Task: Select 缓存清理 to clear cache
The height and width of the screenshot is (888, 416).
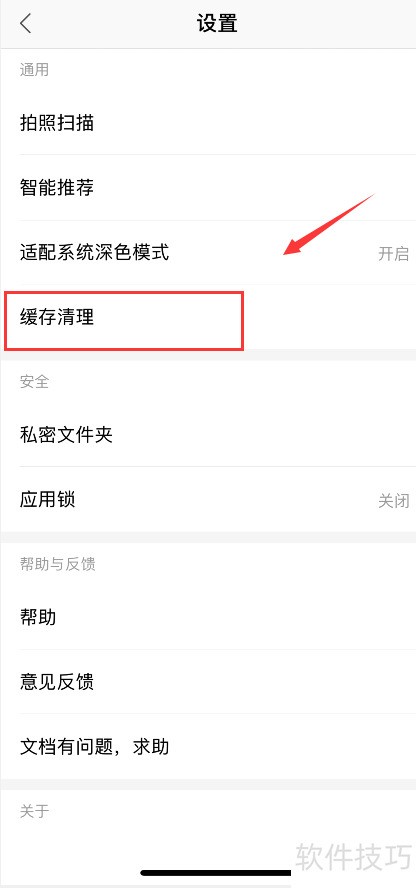Action: (208, 317)
